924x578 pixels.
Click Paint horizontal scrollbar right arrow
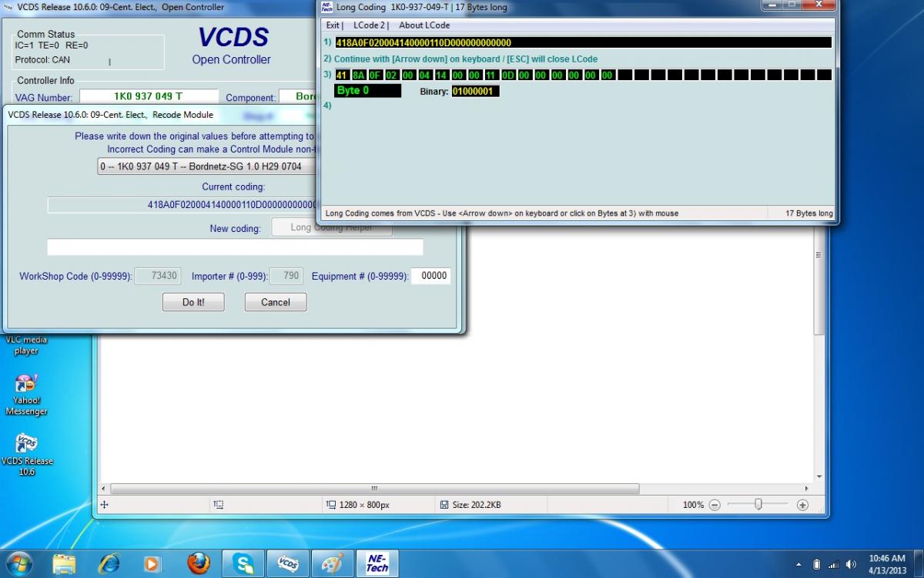[806, 489]
